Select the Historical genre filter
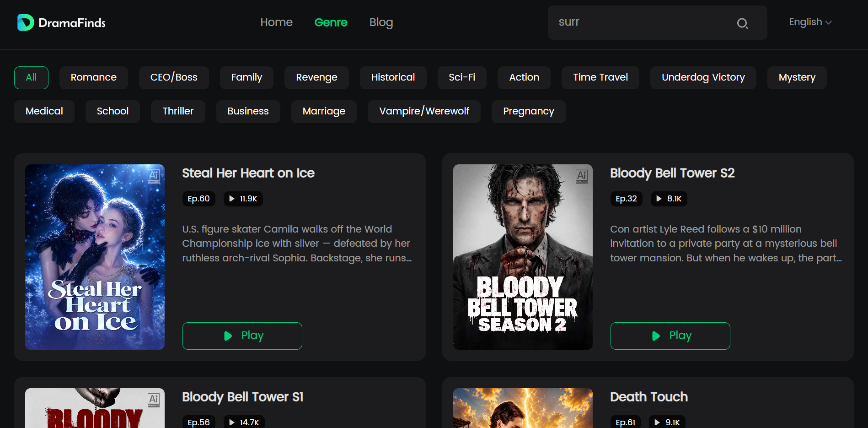This screenshot has width=868, height=428. tap(393, 77)
